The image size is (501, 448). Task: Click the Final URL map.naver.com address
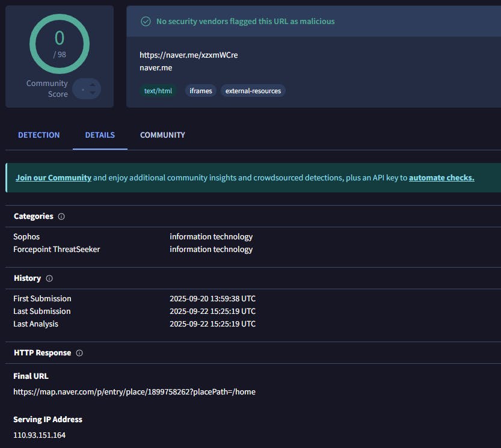coord(134,392)
